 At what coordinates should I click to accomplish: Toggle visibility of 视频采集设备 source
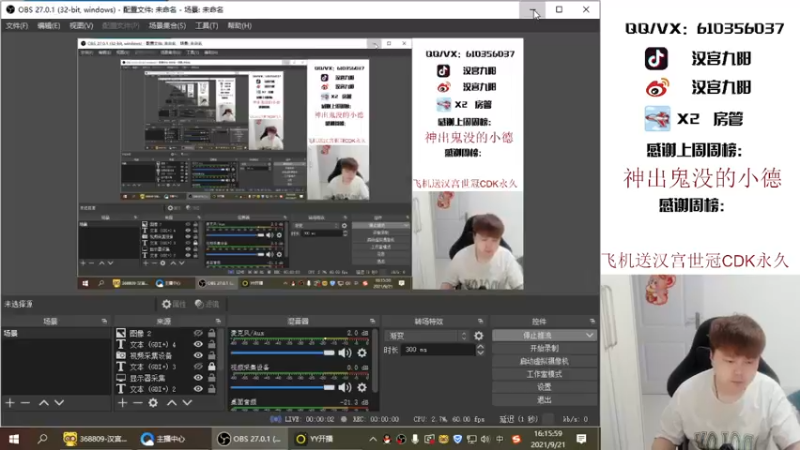(198, 355)
